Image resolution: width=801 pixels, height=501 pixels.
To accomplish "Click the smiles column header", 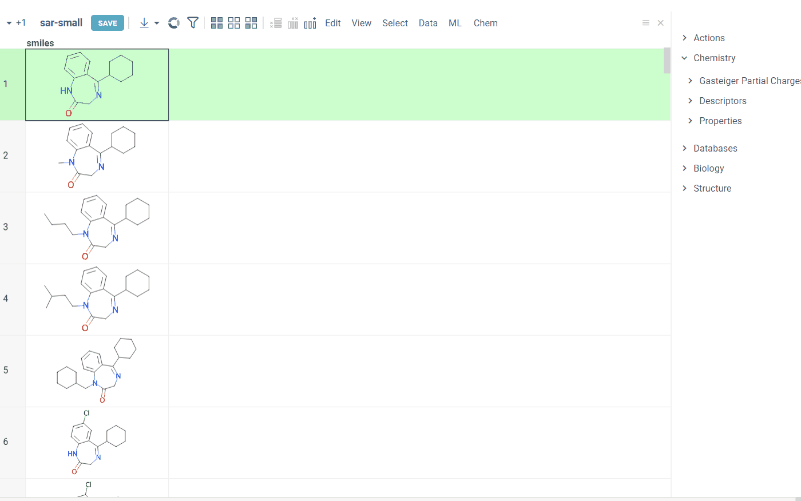I will pyautogui.click(x=40, y=43).
